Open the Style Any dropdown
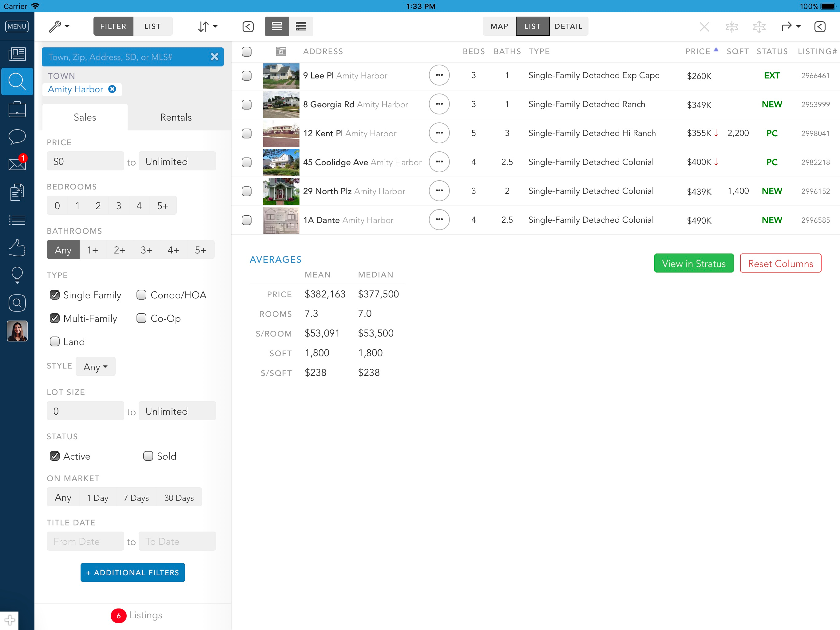 [95, 367]
